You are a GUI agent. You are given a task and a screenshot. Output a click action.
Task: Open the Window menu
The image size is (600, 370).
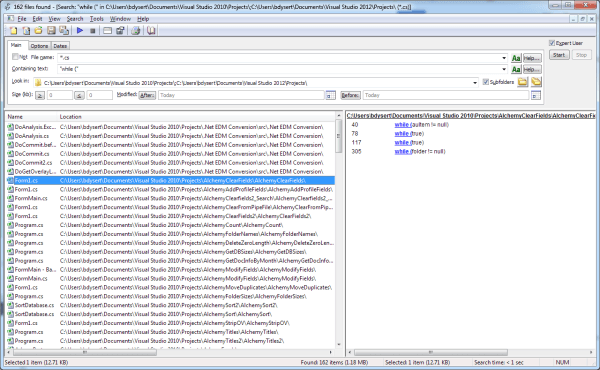(120, 19)
